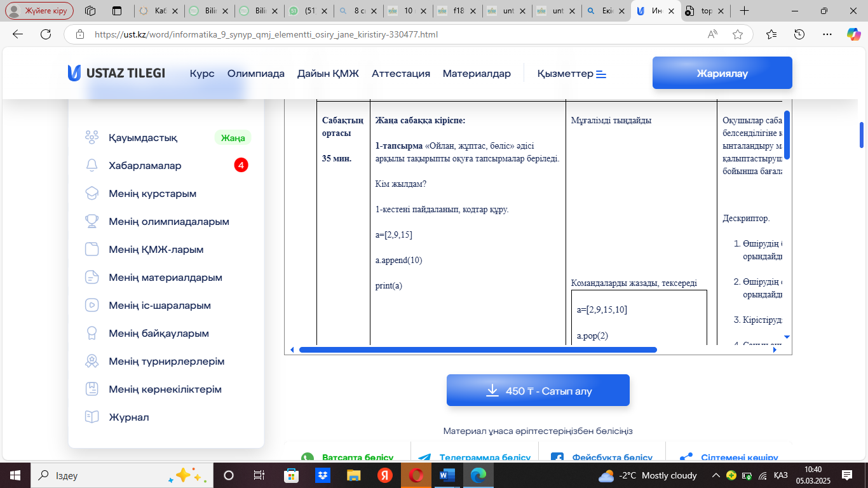Viewport: 868px width, 488px height.
Task: Click the WhatsApp share icon
Action: tap(308, 458)
